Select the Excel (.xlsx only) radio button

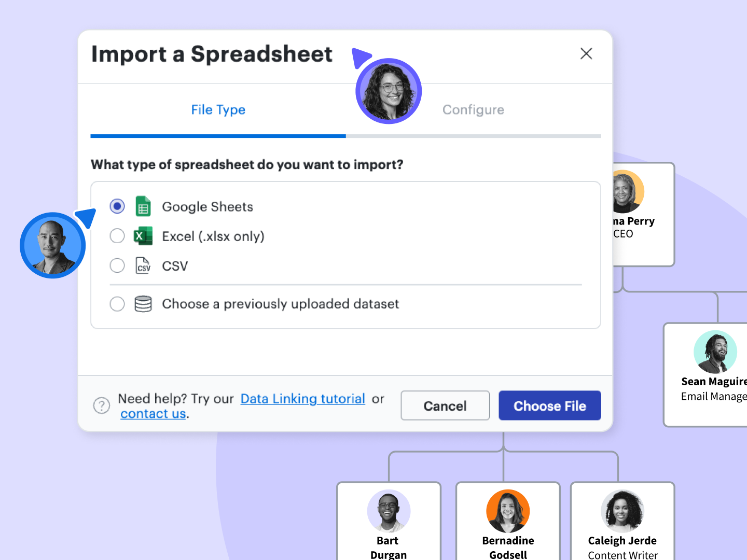(x=117, y=236)
